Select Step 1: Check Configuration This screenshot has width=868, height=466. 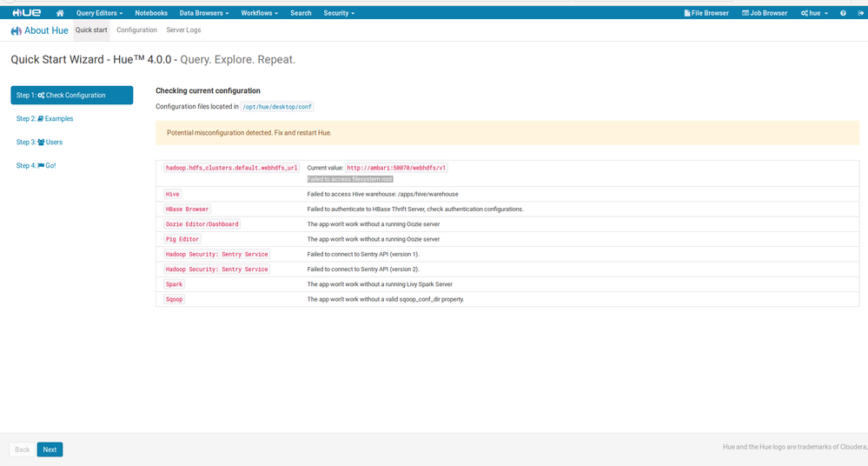(72, 95)
